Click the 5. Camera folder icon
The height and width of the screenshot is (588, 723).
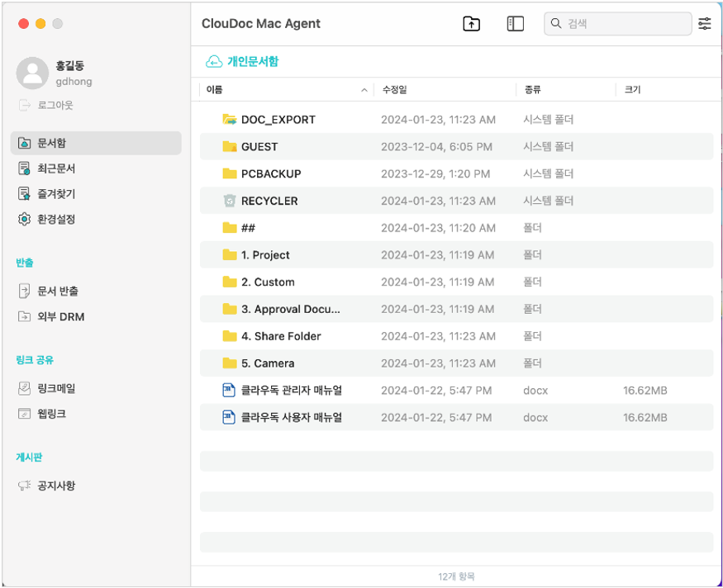(x=229, y=363)
